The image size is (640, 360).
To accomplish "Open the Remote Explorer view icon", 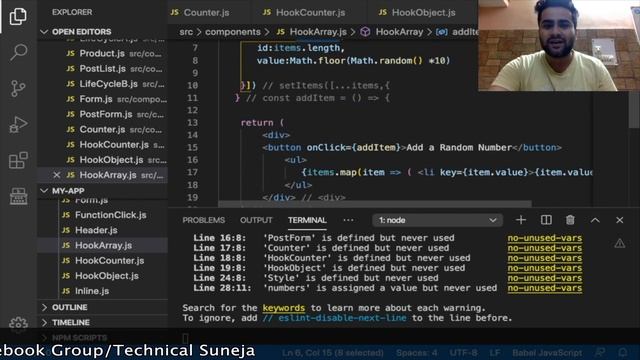I will 18,196.
